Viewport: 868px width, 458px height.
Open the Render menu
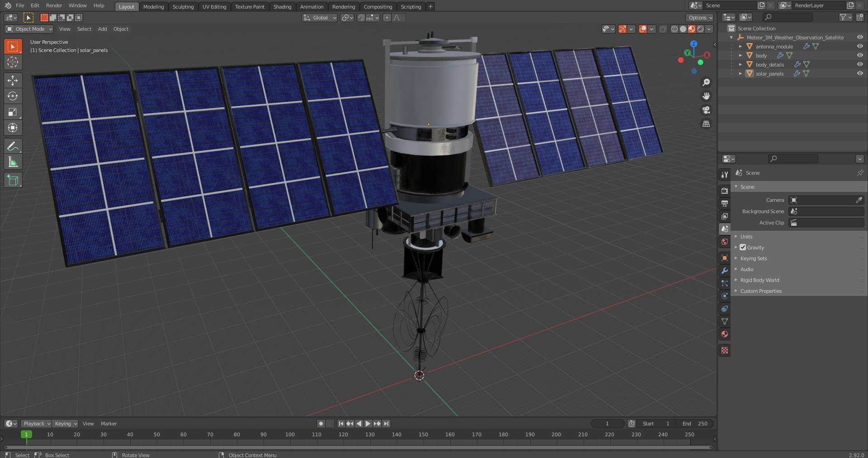click(x=54, y=5)
